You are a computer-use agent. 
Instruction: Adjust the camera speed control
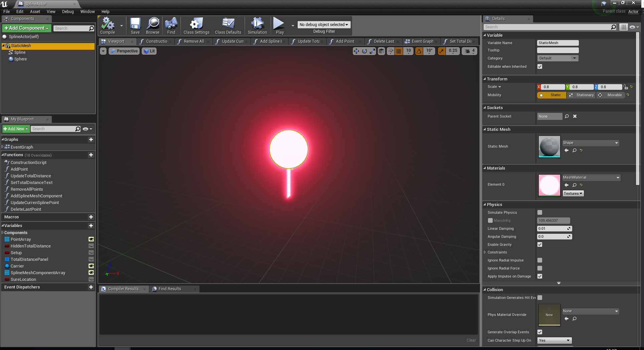click(469, 51)
